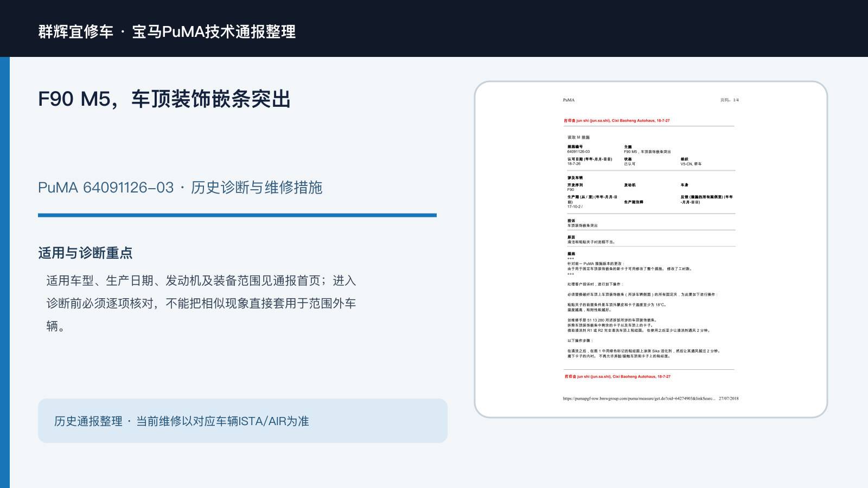Click the 27/07/2018 date in the document footer

[729, 399]
